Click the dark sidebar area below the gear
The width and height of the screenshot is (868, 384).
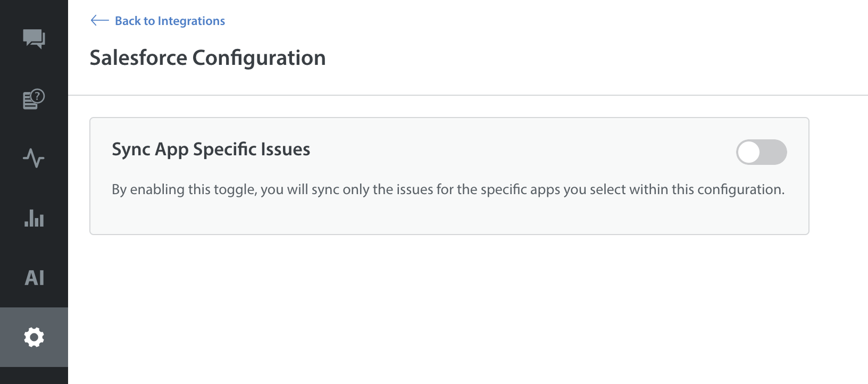tap(34, 375)
